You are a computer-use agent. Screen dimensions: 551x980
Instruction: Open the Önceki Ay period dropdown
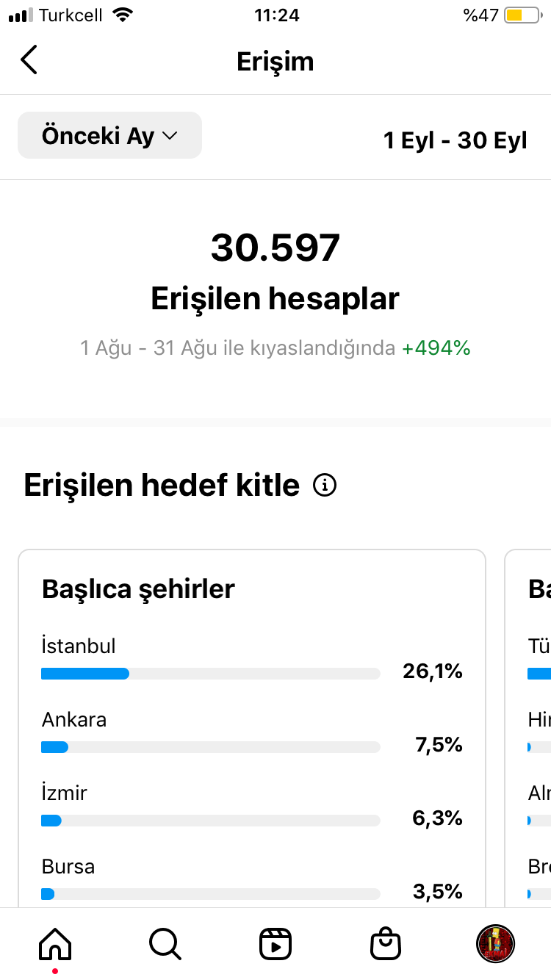click(109, 135)
